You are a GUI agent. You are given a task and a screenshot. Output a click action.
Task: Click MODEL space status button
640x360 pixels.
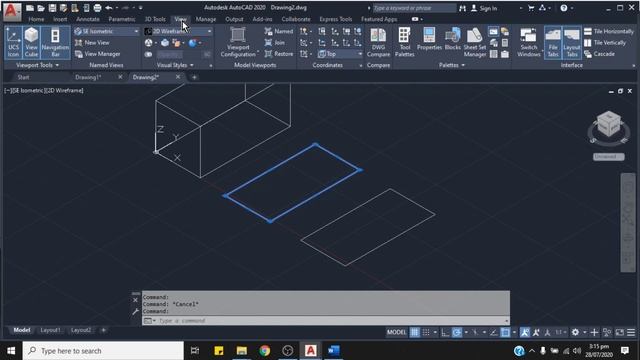396,332
